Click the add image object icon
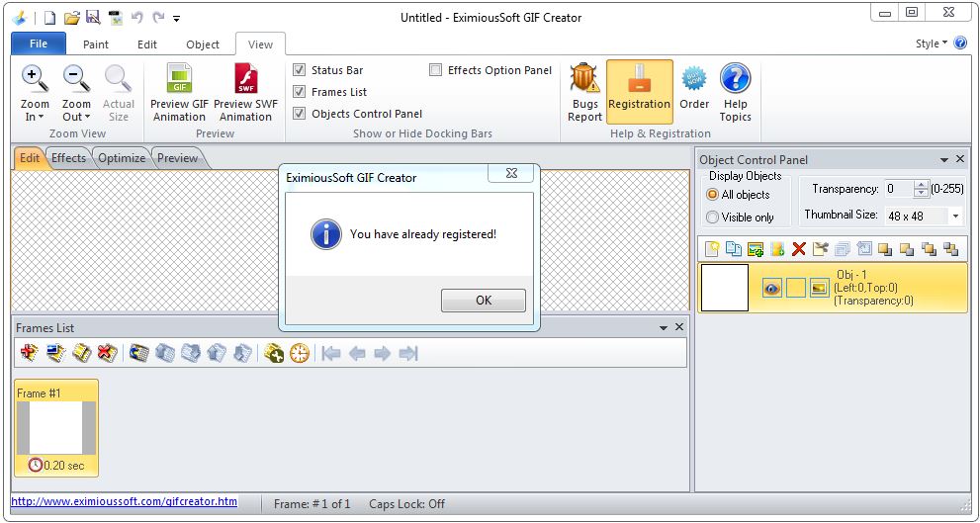The image size is (980, 523). pyautogui.click(x=755, y=249)
